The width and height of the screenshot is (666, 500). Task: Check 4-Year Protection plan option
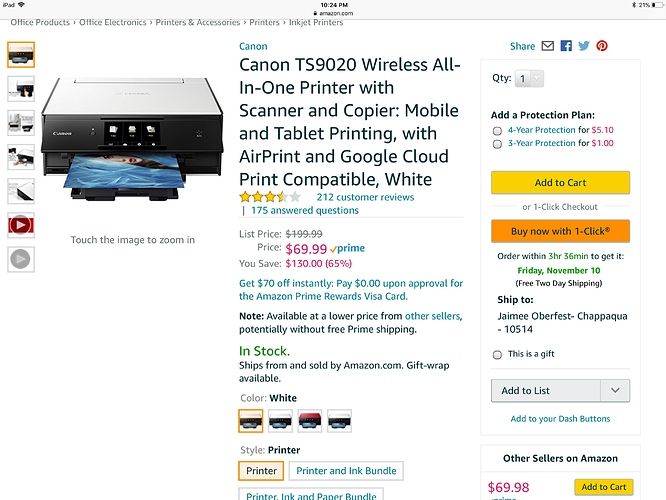pyautogui.click(x=497, y=130)
